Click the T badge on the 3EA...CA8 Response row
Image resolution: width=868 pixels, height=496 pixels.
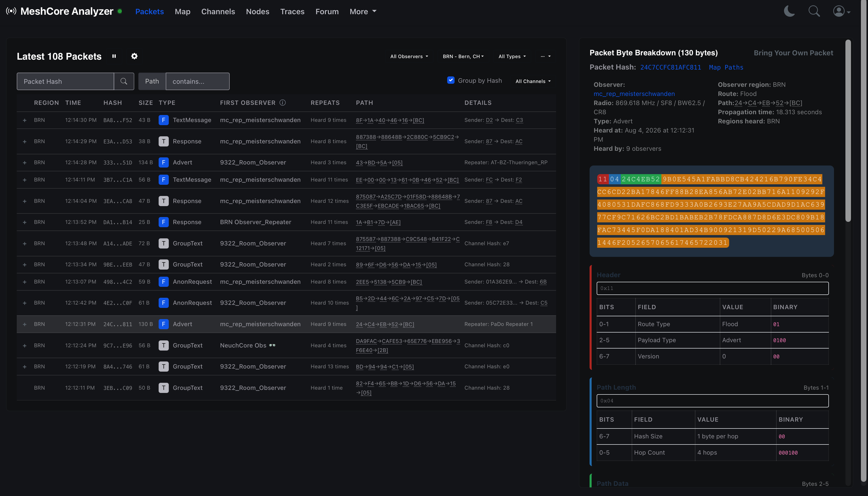[163, 201]
